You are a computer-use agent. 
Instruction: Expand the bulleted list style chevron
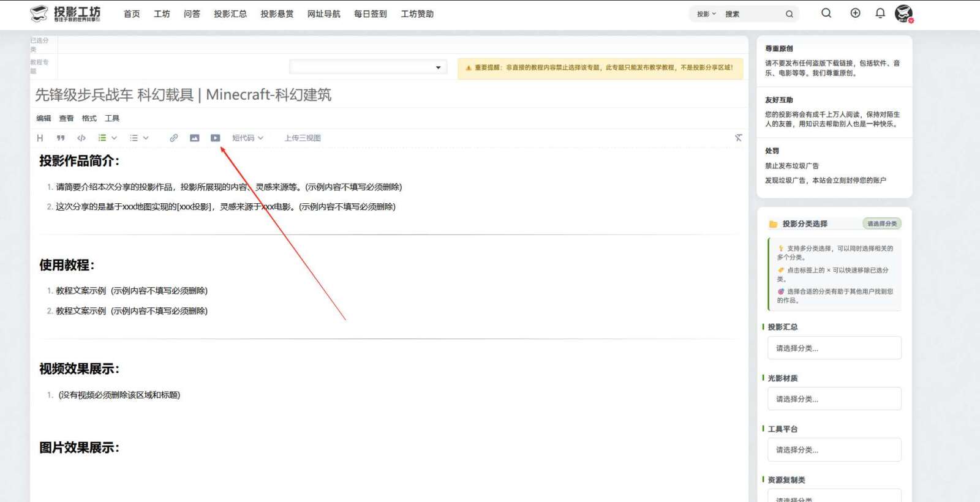pos(146,138)
